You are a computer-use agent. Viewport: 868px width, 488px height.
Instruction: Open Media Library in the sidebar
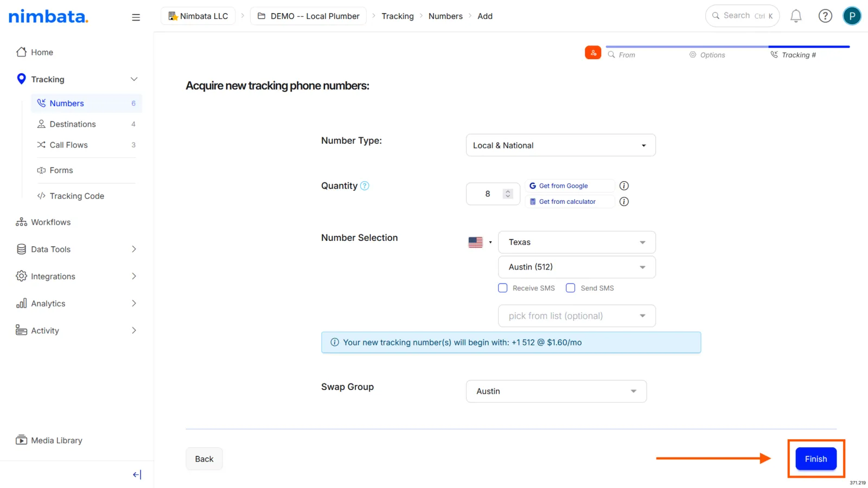click(49, 440)
